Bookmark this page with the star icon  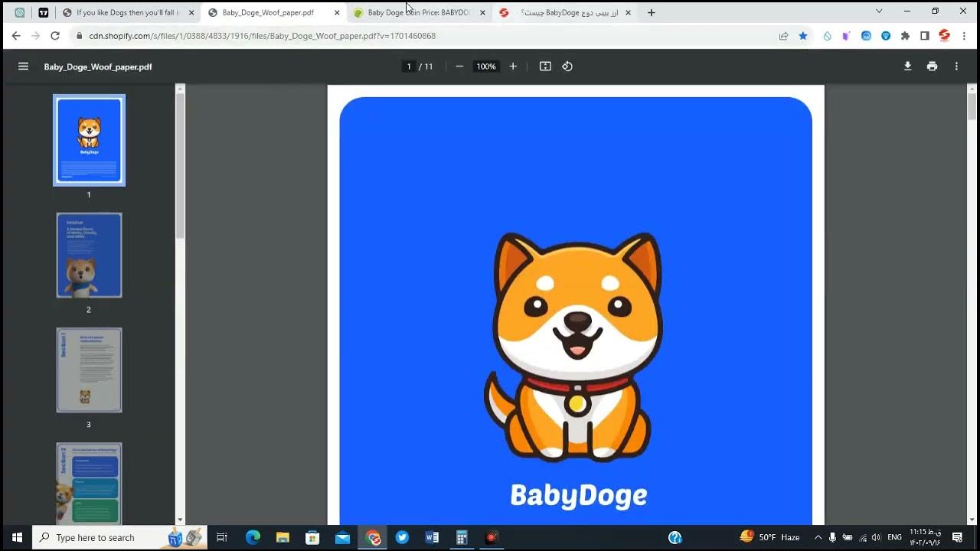tap(803, 36)
